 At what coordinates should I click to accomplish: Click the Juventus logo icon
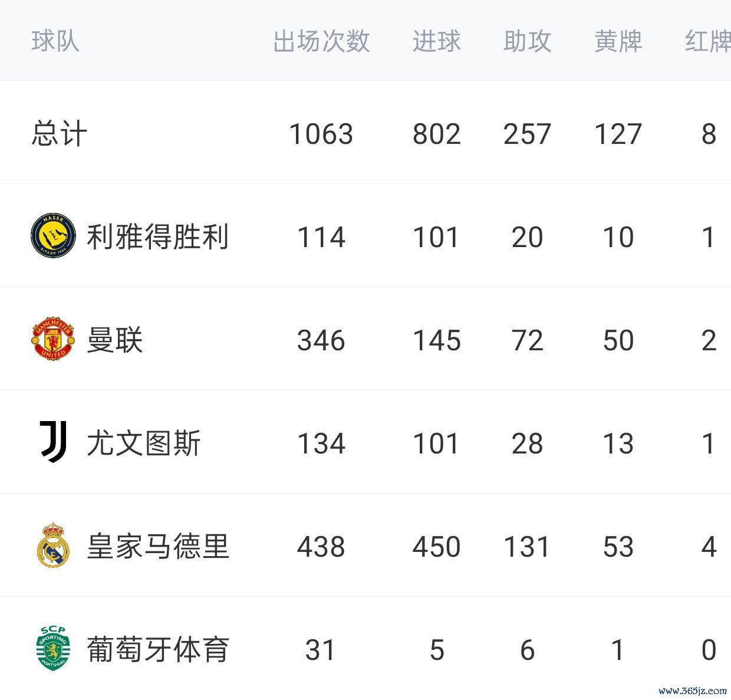[x=53, y=442]
